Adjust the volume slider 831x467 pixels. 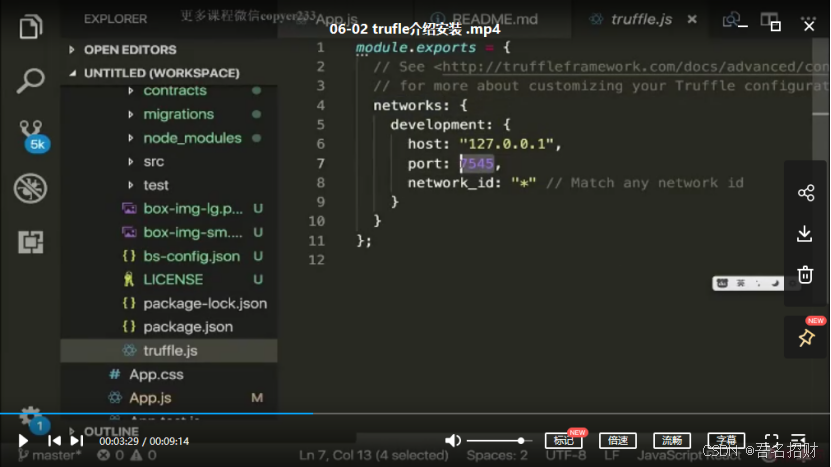point(499,440)
